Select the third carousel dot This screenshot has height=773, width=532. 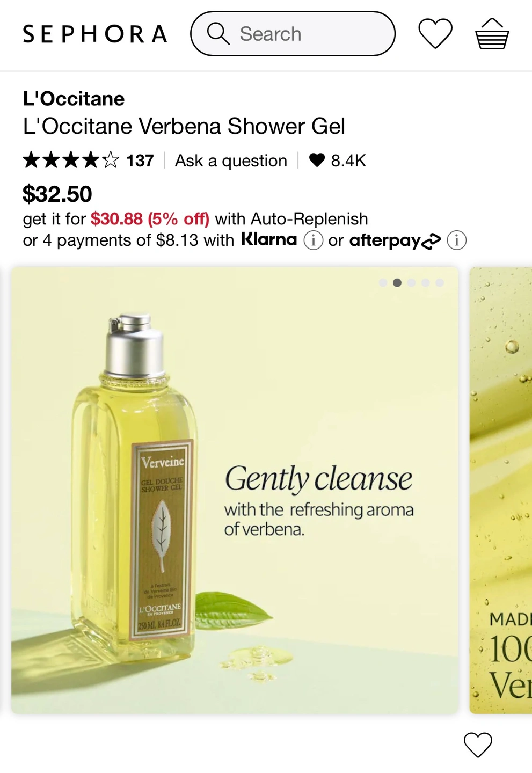[411, 283]
